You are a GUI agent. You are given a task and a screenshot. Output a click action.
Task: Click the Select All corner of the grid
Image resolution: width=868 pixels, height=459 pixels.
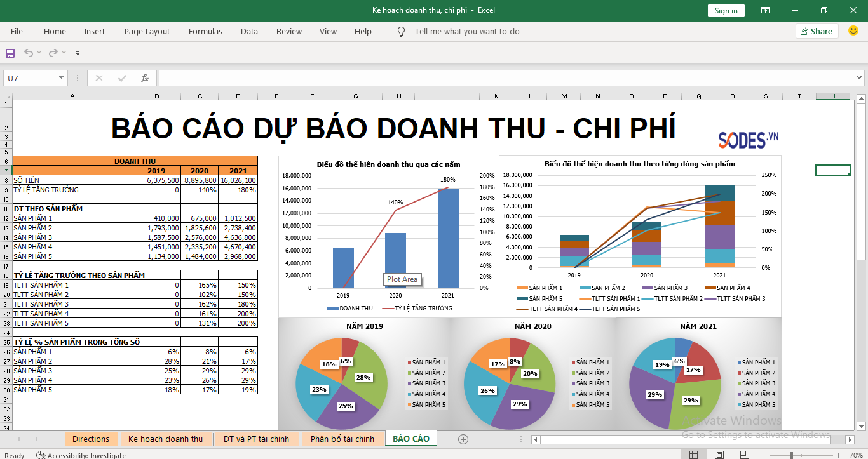click(x=6, y=96)
